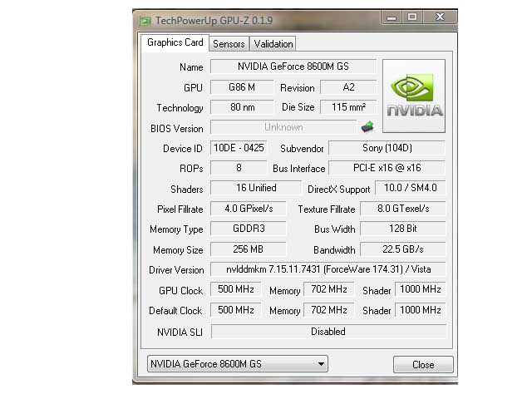Select the Device ID 10DE - 0425
This screenshot has height=399, width=532.
tap(239, 148)
